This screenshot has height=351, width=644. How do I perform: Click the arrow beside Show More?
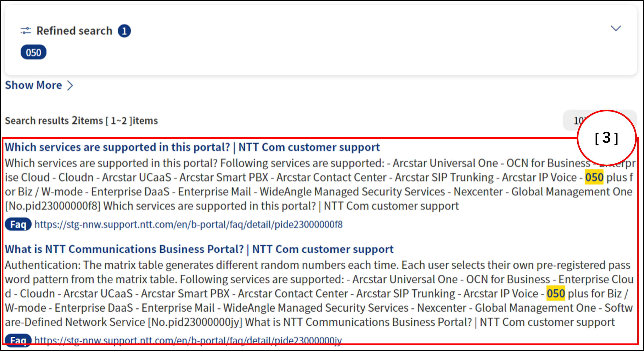pos(70,85)
